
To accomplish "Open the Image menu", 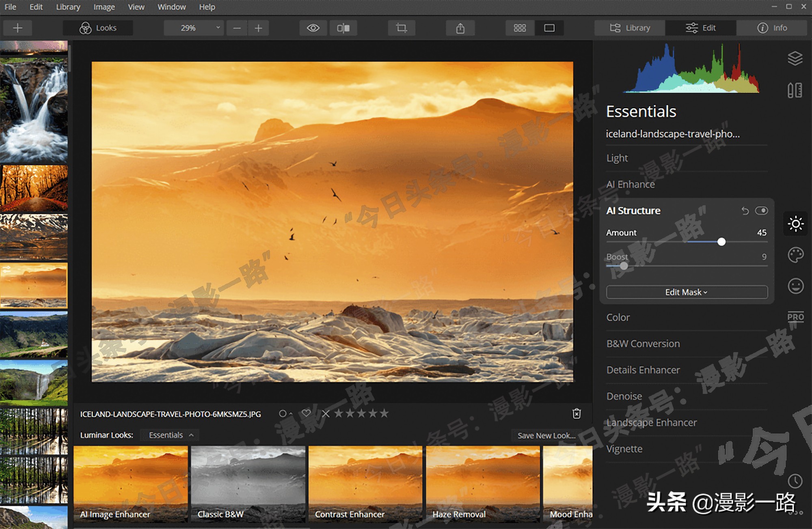I will tap(104, 7).
